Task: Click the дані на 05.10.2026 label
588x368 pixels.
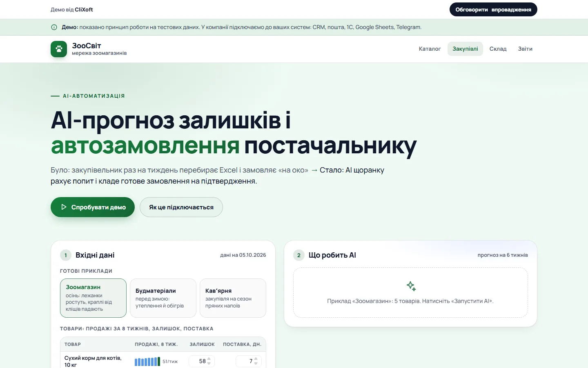Action: point(243,255)
